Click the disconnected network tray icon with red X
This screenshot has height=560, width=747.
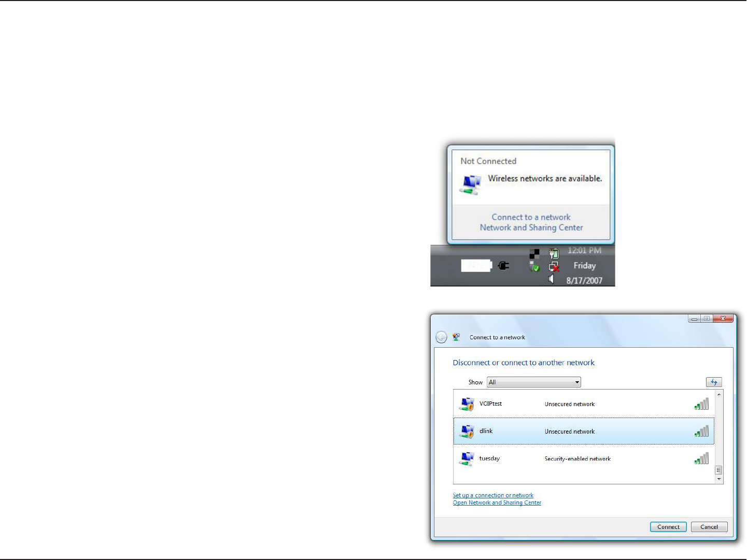coord(554,267)
